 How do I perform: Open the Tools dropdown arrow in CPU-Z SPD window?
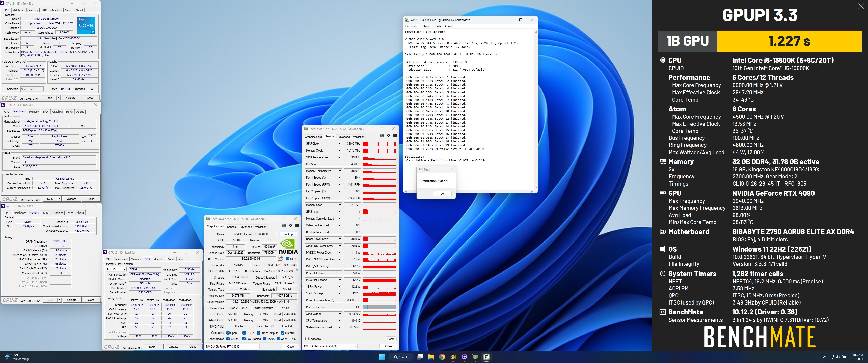tap(161, 347)
